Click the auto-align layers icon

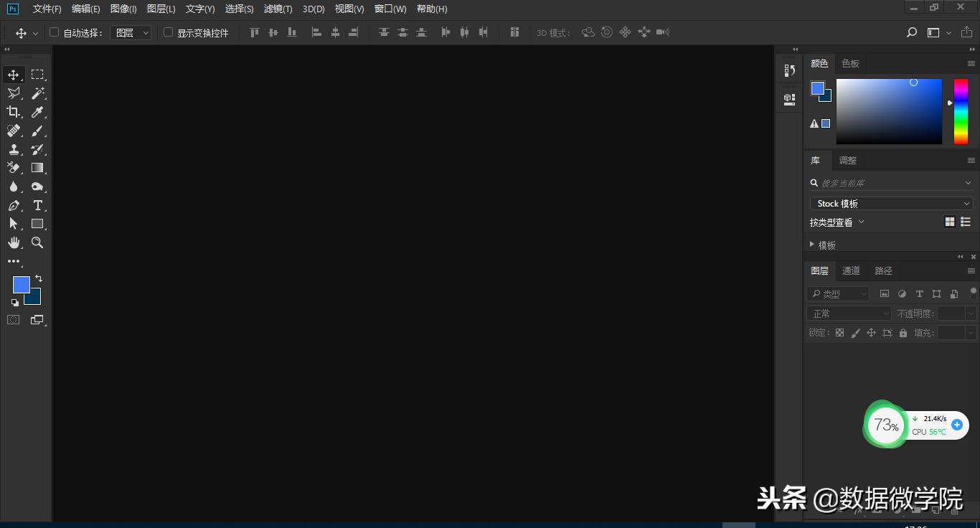coord(514,32)
